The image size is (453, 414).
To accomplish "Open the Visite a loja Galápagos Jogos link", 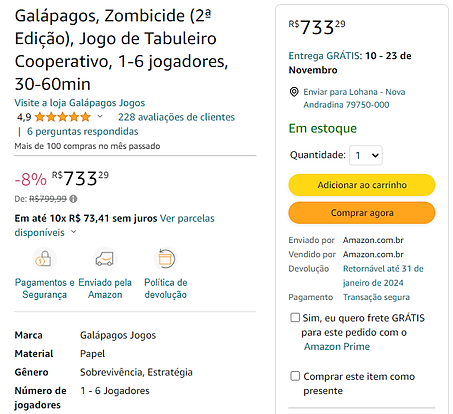I will (x=80, y=103).
